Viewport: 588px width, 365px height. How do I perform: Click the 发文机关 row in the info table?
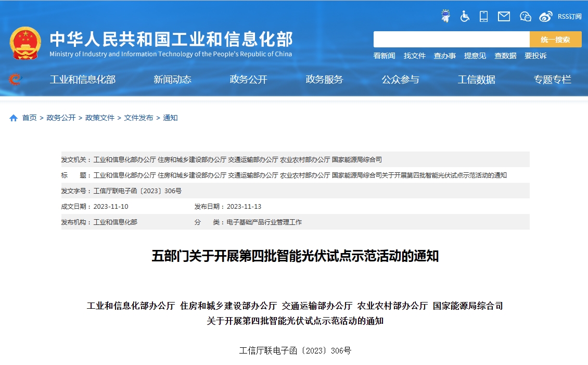click(296, 159)
